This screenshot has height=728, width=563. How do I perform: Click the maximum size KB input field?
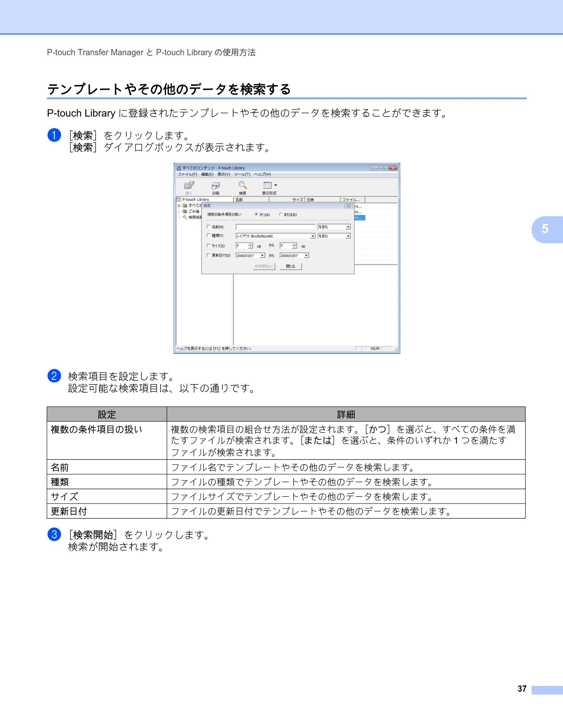[x=286, y=246]
